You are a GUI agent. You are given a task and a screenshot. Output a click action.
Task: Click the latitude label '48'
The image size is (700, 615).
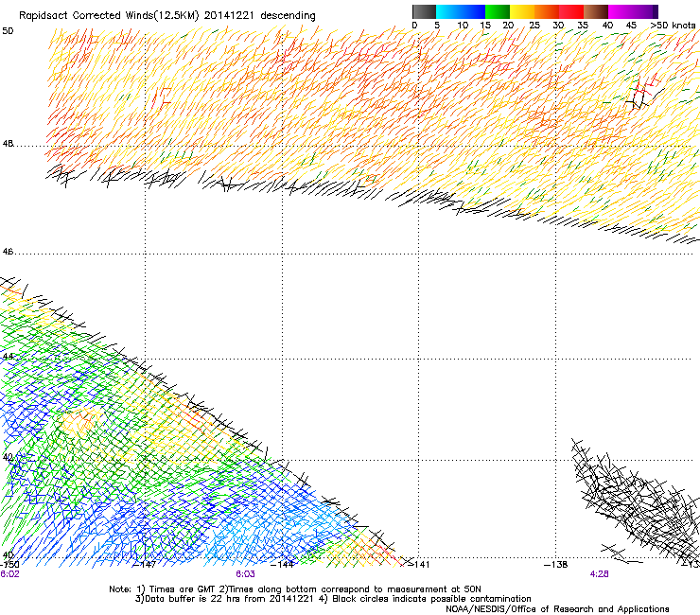tap(8, 144)
